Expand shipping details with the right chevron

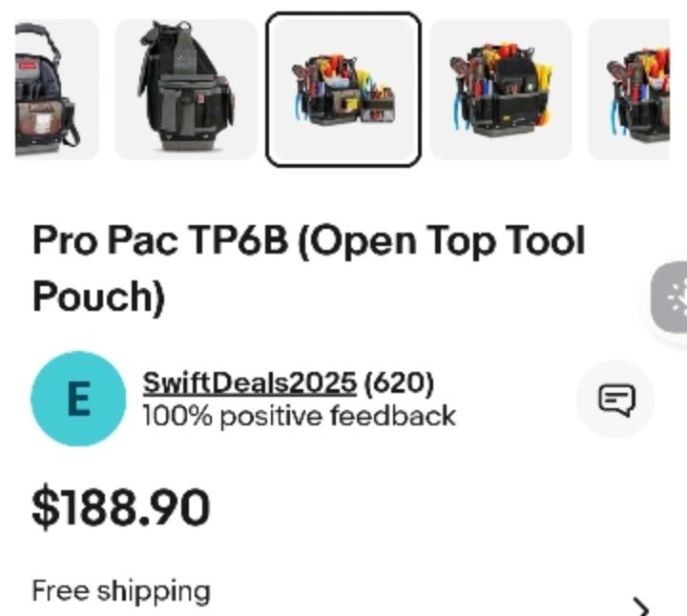pos(641,606)
